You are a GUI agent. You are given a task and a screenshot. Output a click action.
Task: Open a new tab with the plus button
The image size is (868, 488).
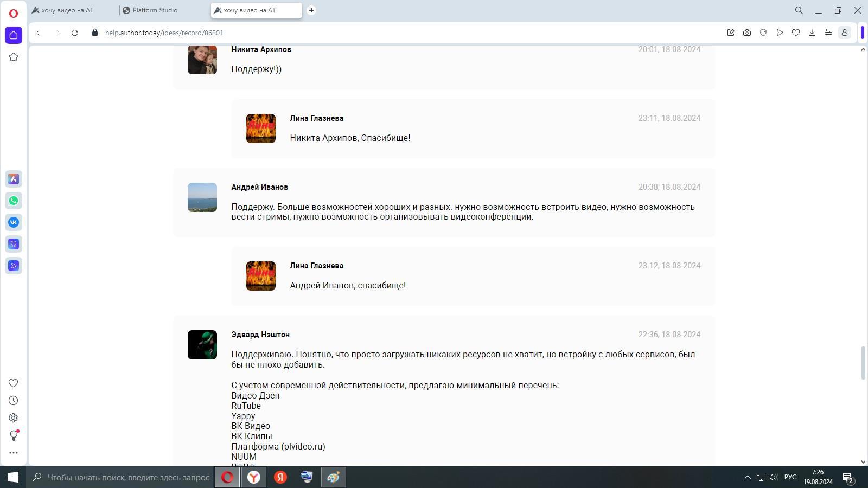click(x=311, y=10)
